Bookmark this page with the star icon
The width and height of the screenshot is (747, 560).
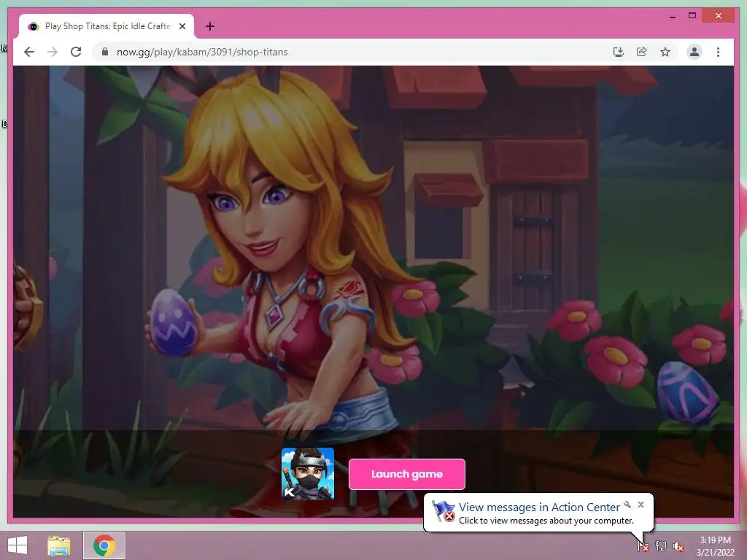[x=665, y=52]
